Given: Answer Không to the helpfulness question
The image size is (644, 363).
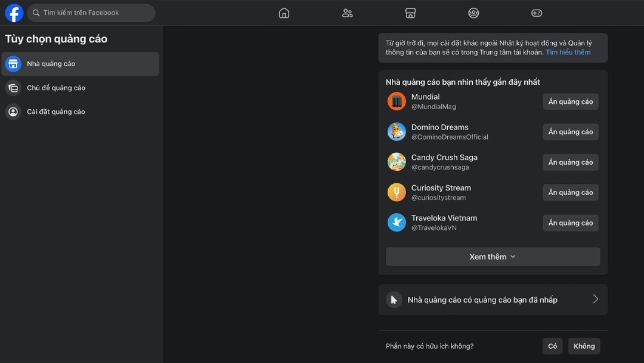Looking at the screenshot, I should 584,346.
